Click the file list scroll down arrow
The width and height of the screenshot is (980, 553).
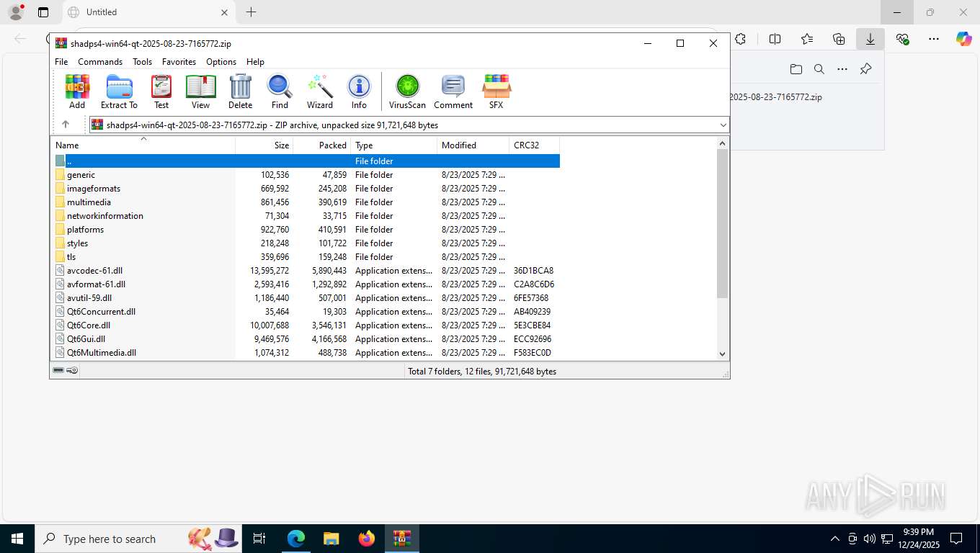pos(723,354)
